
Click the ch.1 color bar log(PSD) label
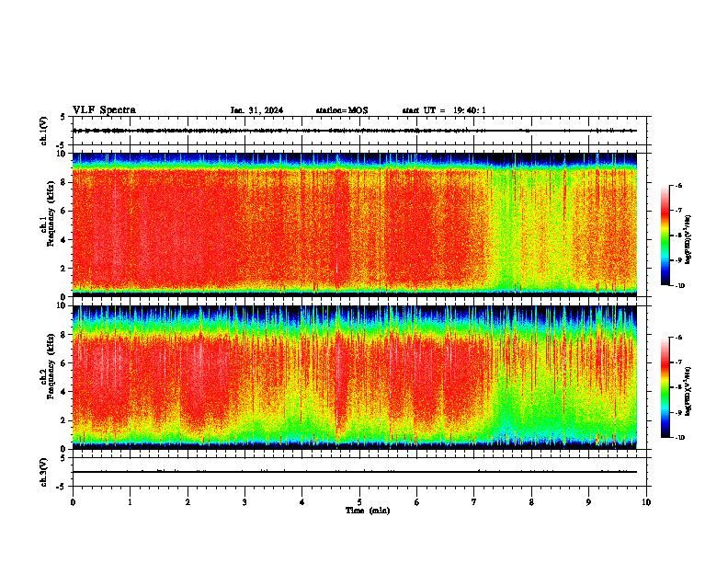pos(688,240)
